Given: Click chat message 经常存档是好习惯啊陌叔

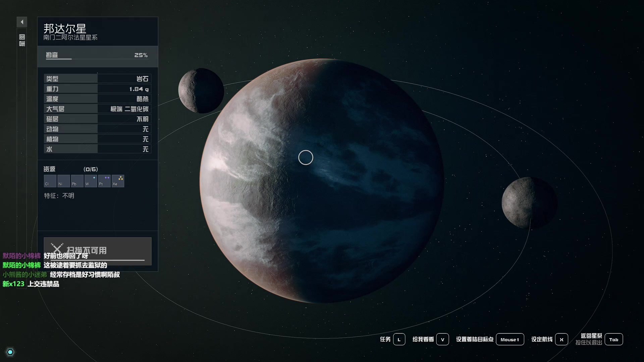Looking at the screenshot, I should coord(85,275).
